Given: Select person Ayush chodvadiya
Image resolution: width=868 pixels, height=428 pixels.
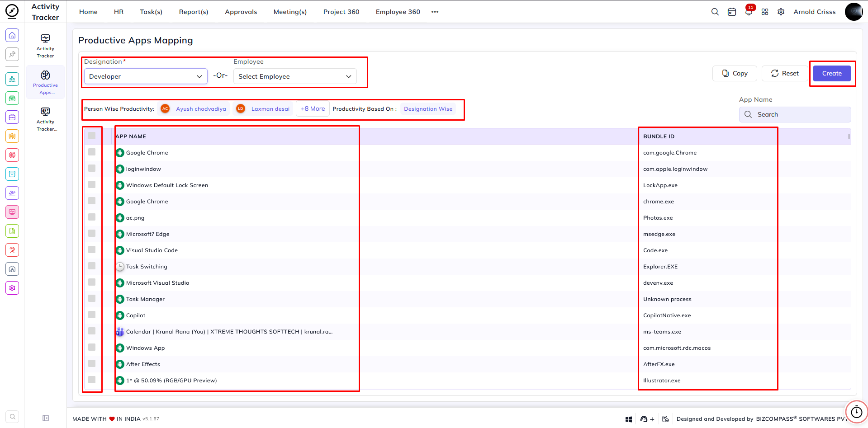Looking at the screenshot, I should 194,109.
